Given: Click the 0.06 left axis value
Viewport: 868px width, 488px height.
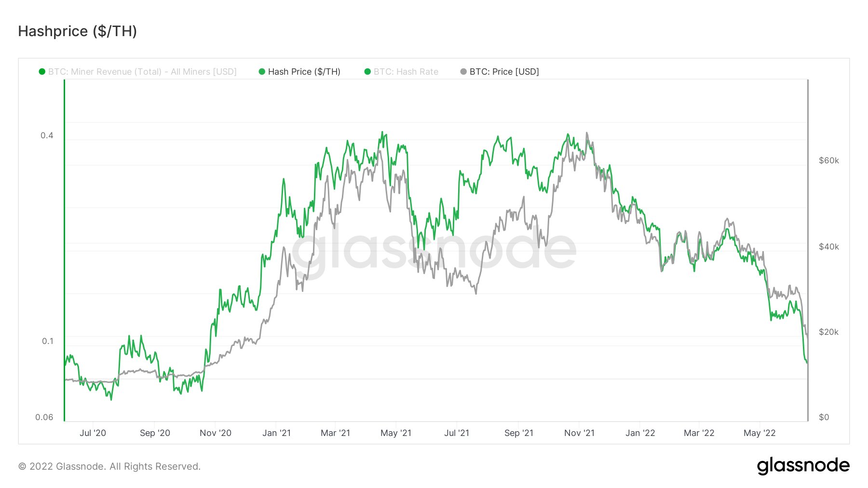Looking at the screenshot, I should point(44,417).
